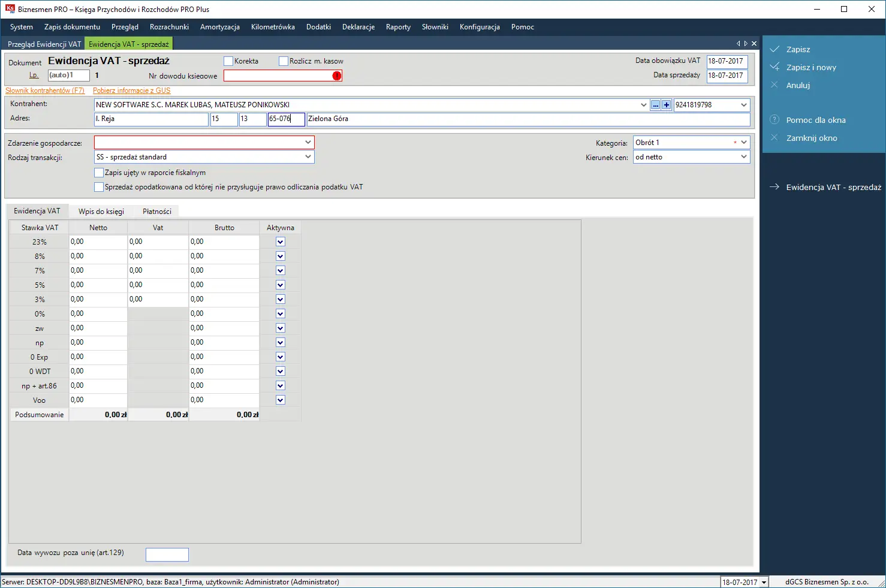Toggle Aktywna checkbox for 8% rate
Image resolution: width=886 pixels, height=588 pixels.
tap(280, 256)
